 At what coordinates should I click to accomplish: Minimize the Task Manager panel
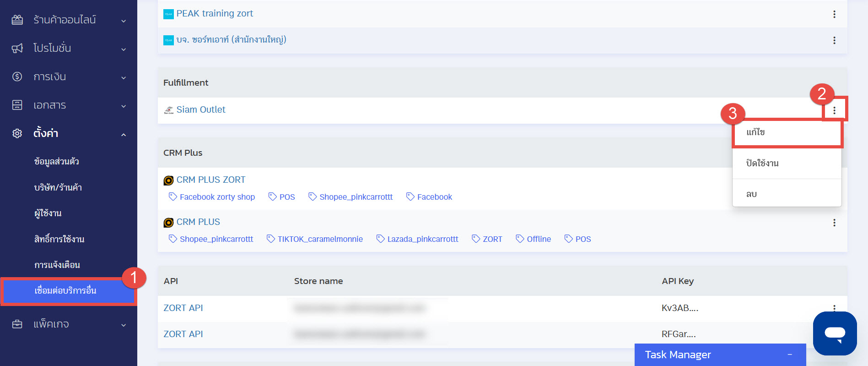click(x=790, y=355)
